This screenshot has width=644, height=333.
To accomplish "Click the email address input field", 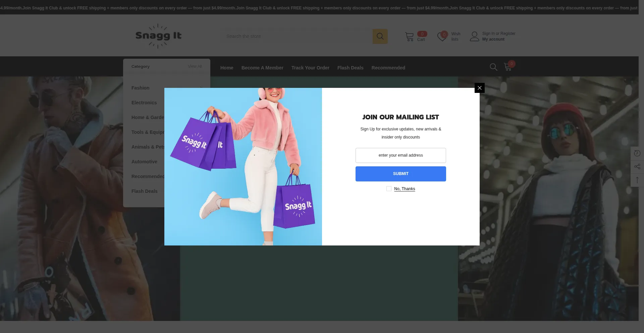I will pyautogui.click(x=400, y=155).
